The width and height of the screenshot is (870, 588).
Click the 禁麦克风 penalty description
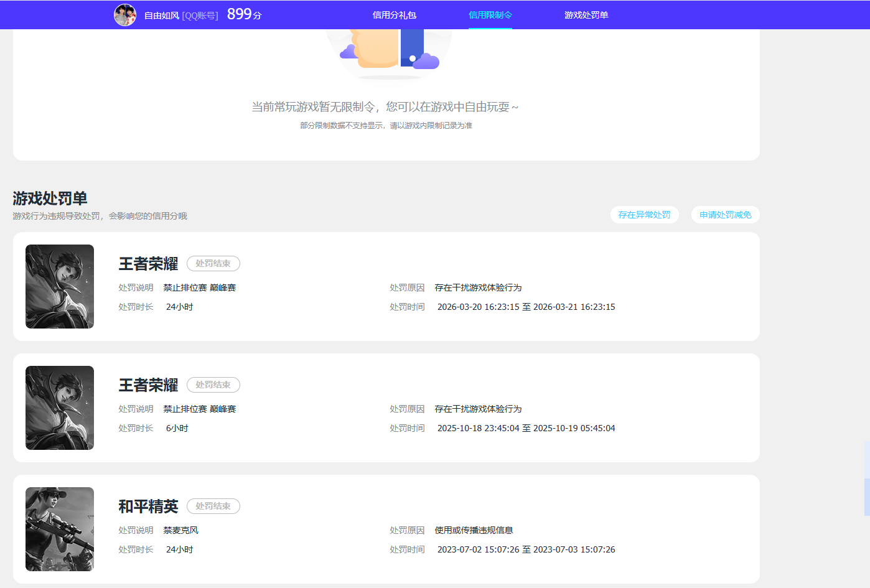(x=181, y=530)
